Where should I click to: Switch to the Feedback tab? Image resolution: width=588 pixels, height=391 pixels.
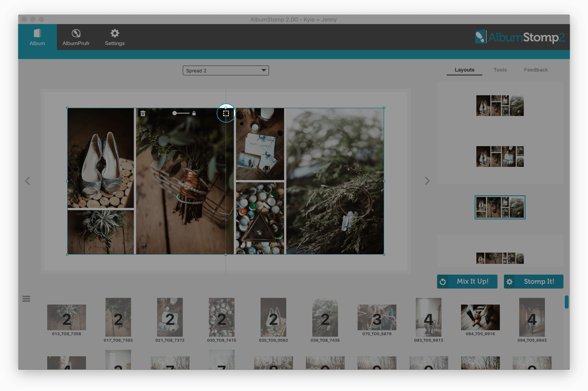click(x=536, y=70)
